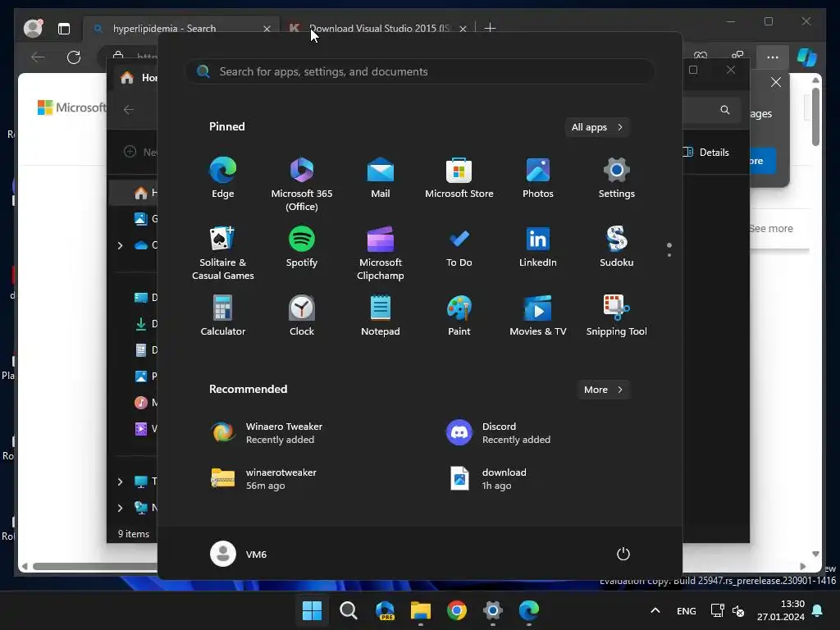
Task: Open File Explorer from the taskbar
Action: coord(421,610)
